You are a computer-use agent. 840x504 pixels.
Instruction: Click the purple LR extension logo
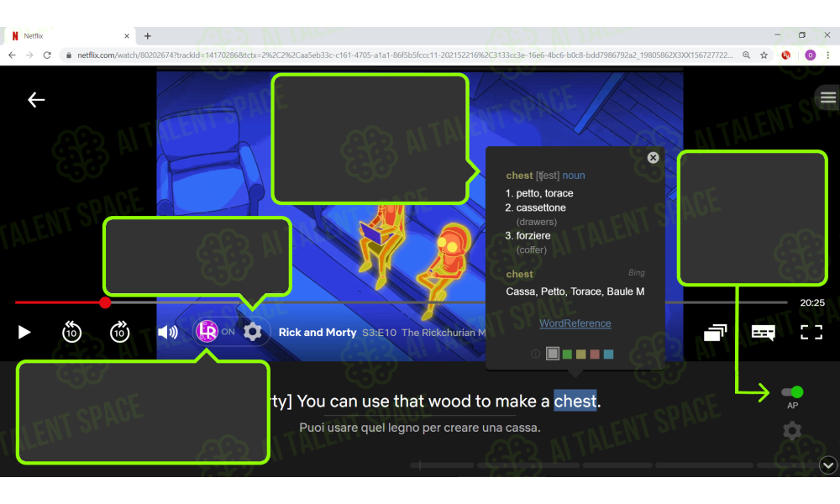tap(207, 332)
